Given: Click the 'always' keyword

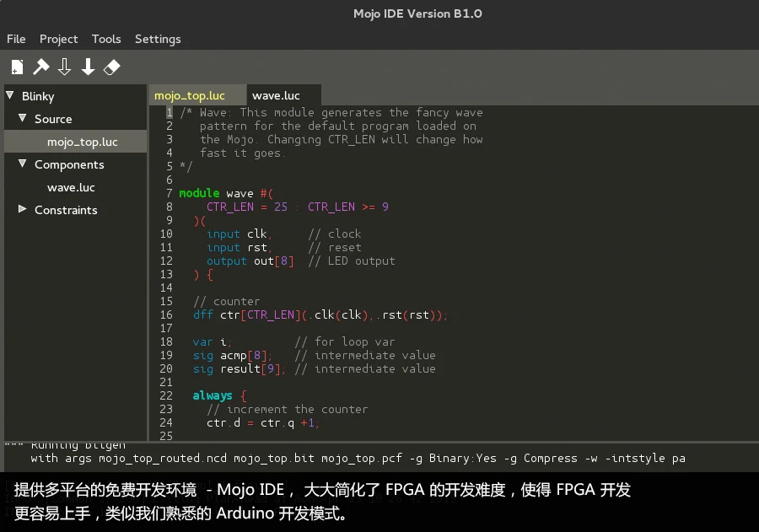Looking at the screenshot, I should (x=213, y=396).
